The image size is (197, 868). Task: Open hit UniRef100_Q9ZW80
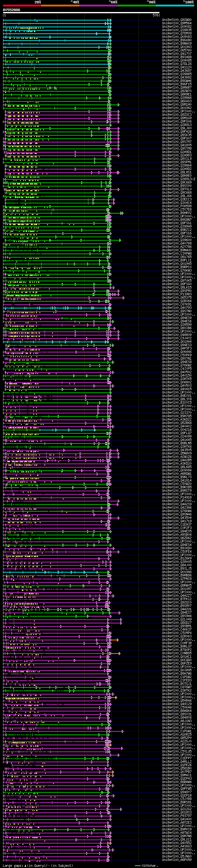pos(177,20)
